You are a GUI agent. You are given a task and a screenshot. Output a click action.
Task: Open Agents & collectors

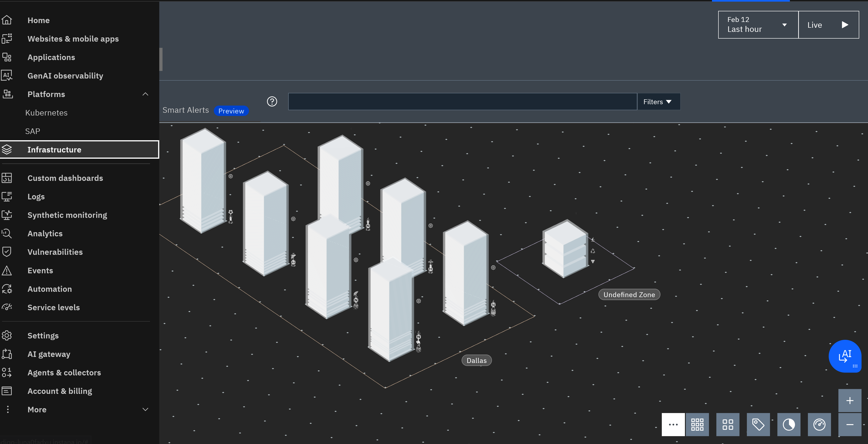click(x=80, y=373)
